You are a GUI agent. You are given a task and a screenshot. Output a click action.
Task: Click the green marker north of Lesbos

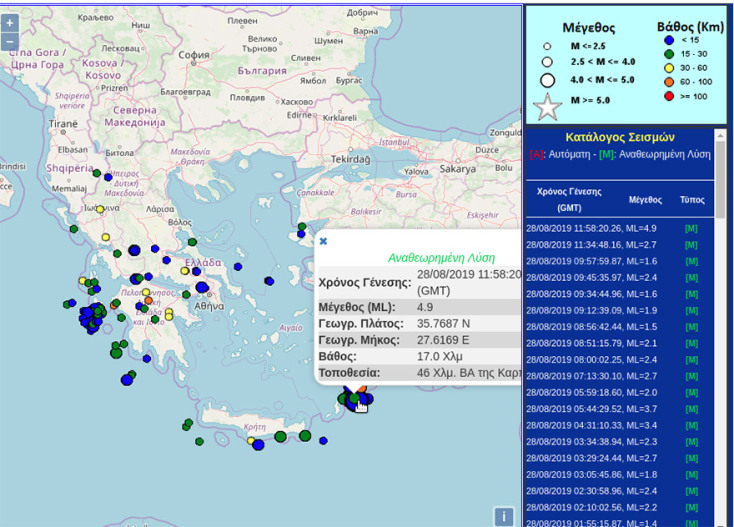click(x=301, y=227)
